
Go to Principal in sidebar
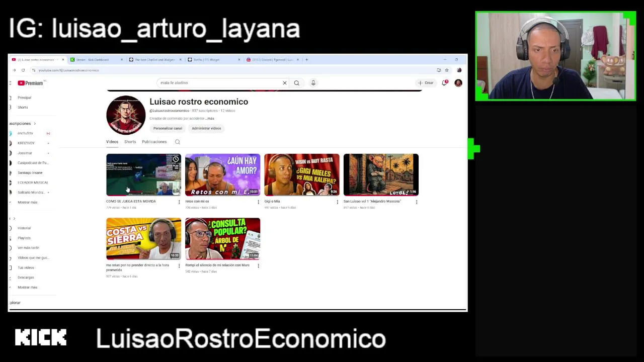click(x=24, y=98)
